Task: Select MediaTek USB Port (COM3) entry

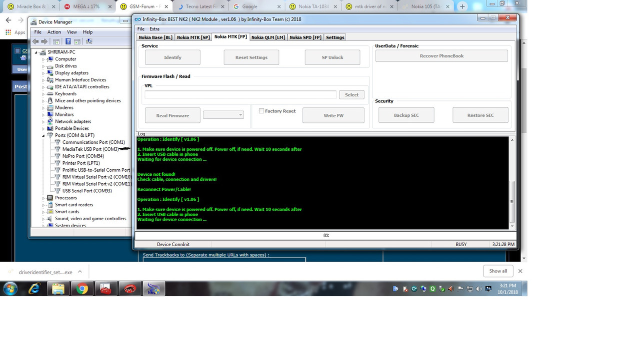Action: (90, 149)
